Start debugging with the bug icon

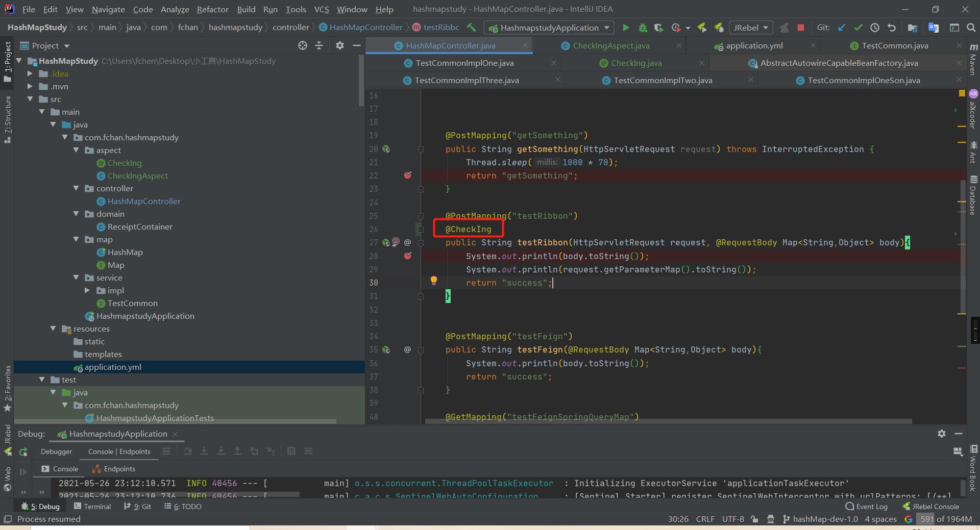(643, 28)
